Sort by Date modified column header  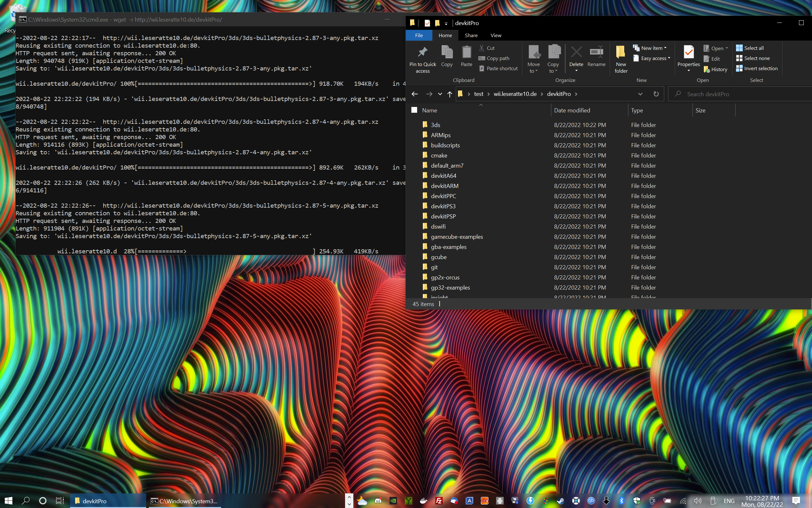pos(589,110)
